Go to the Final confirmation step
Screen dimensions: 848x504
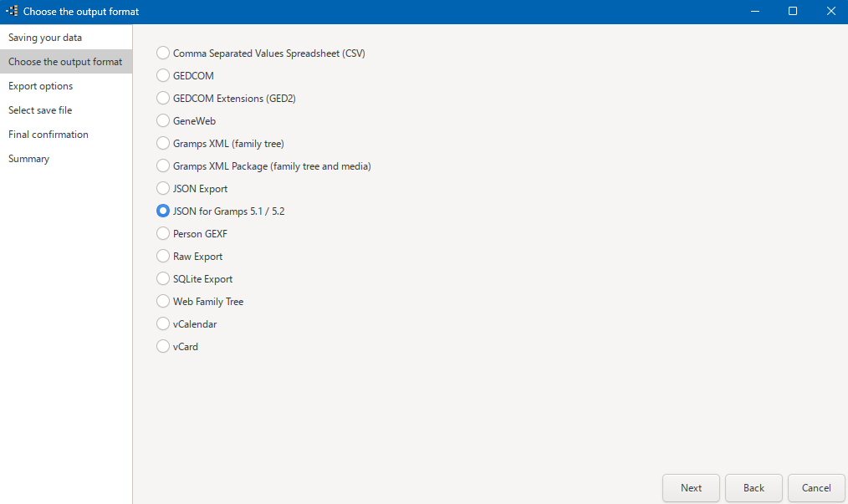[66, 135]
